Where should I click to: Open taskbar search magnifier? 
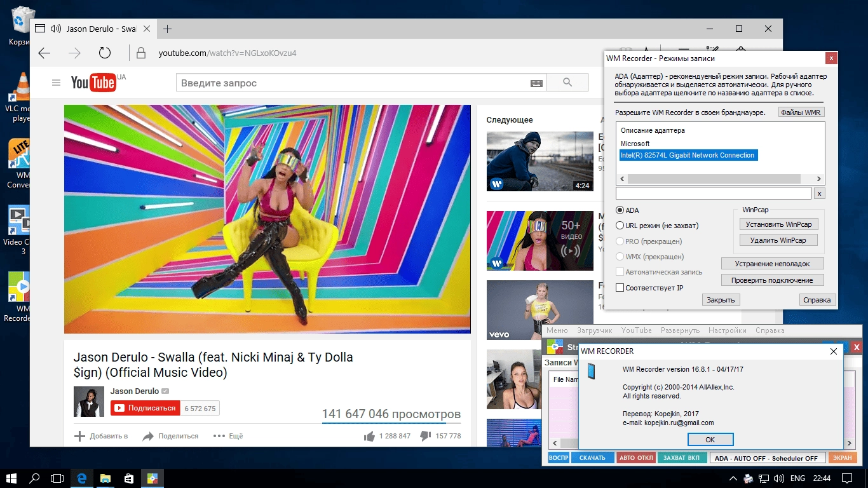click(35, 478)
